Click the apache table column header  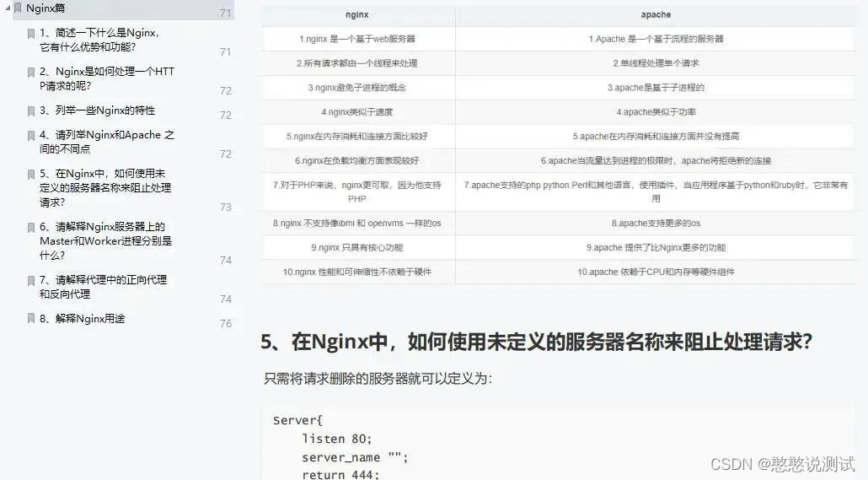click(x=656, y=15)
